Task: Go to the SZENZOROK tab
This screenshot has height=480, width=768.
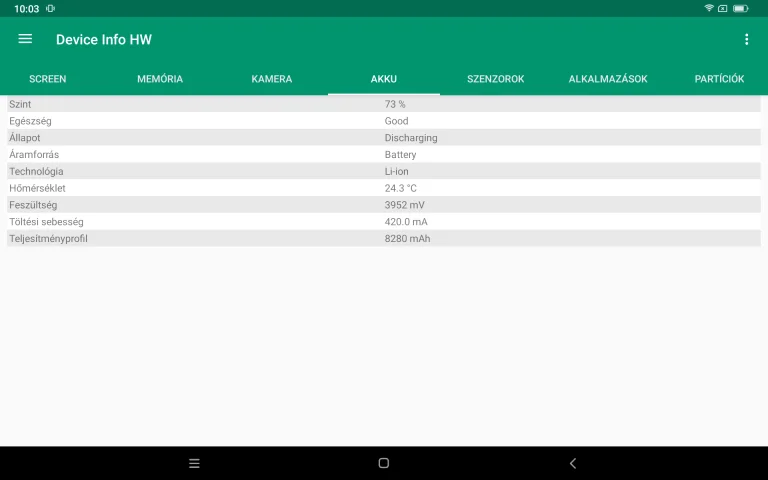Action: click(x=496, y=79)
